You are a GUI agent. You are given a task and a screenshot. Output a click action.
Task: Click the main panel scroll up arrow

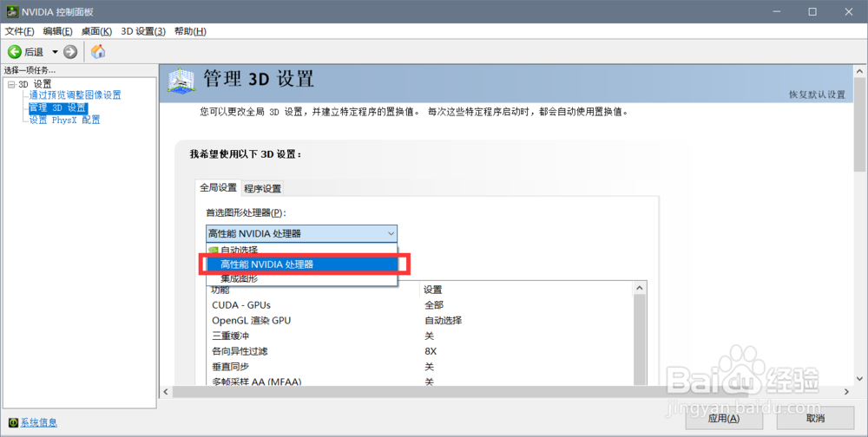click(x=859, y=71)
